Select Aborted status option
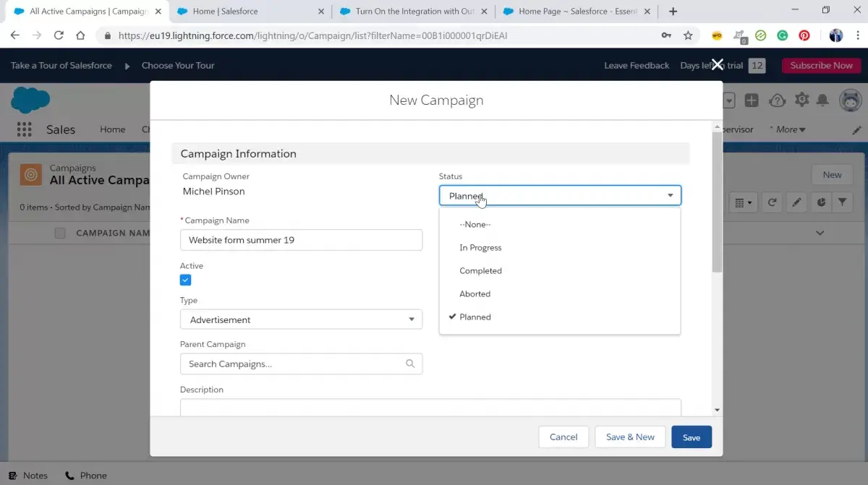 point(560,293)
